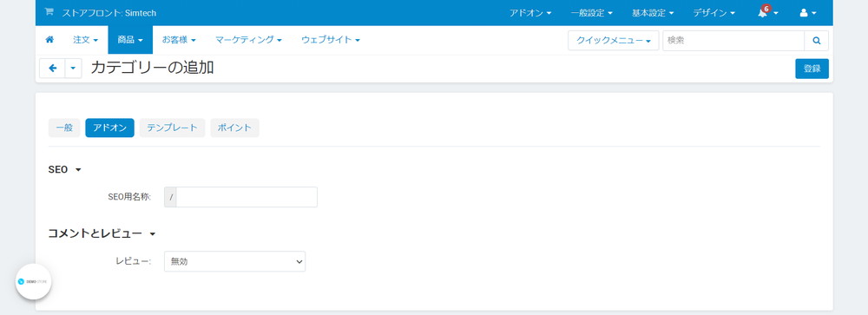This screenshot has height=315, width=868.
Task: Click the storefront cart icon
Action: 49,12
